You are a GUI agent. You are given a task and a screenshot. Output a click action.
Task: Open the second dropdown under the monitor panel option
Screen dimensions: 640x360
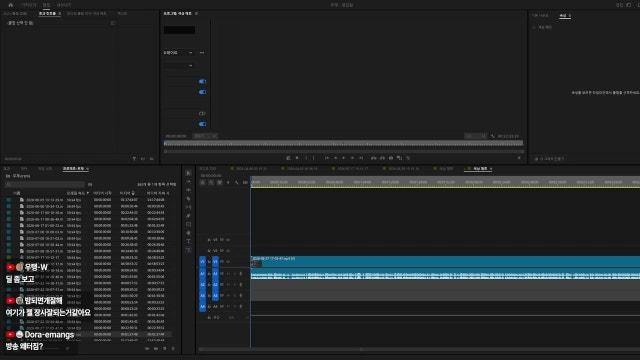pos(190,66)
